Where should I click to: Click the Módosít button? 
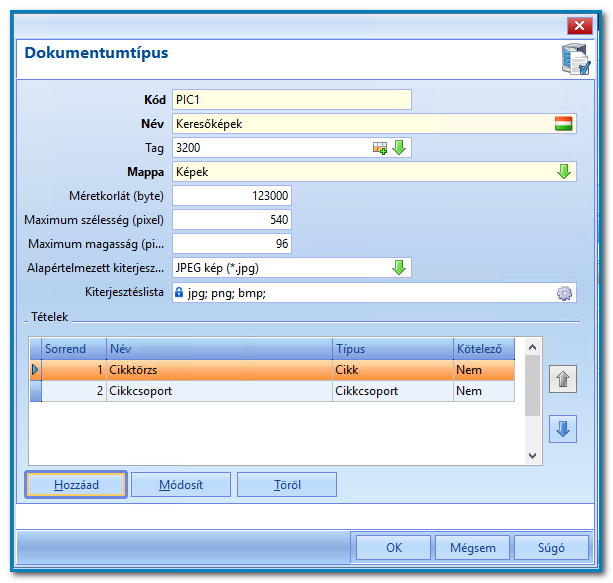[x=181, y=485]
